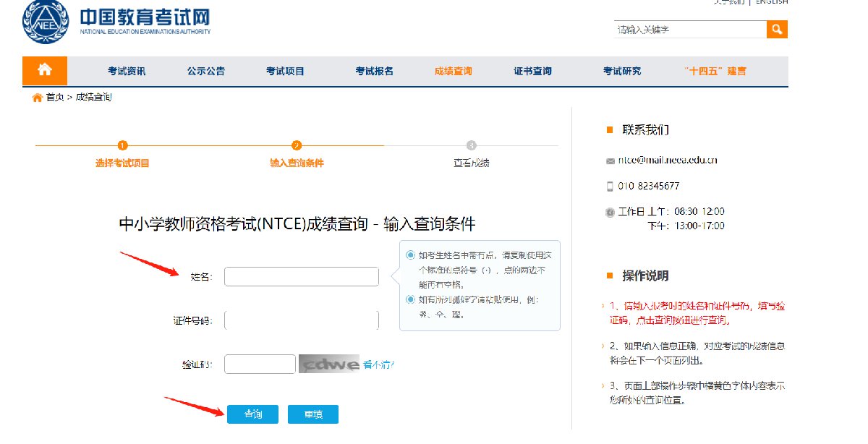The image size is (868, 444).
Task: Click the small house breadcrumb icon
Action: tap(37, 98)
